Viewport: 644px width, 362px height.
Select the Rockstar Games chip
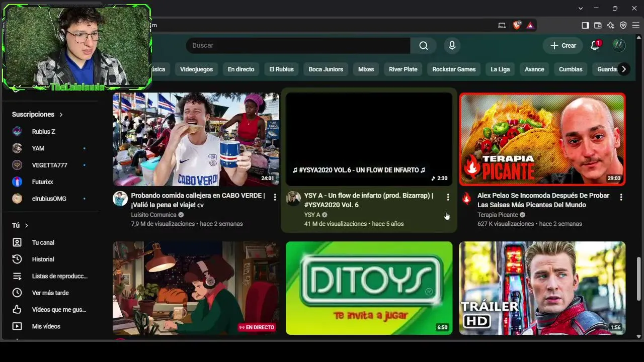click(x=454, y=69)
